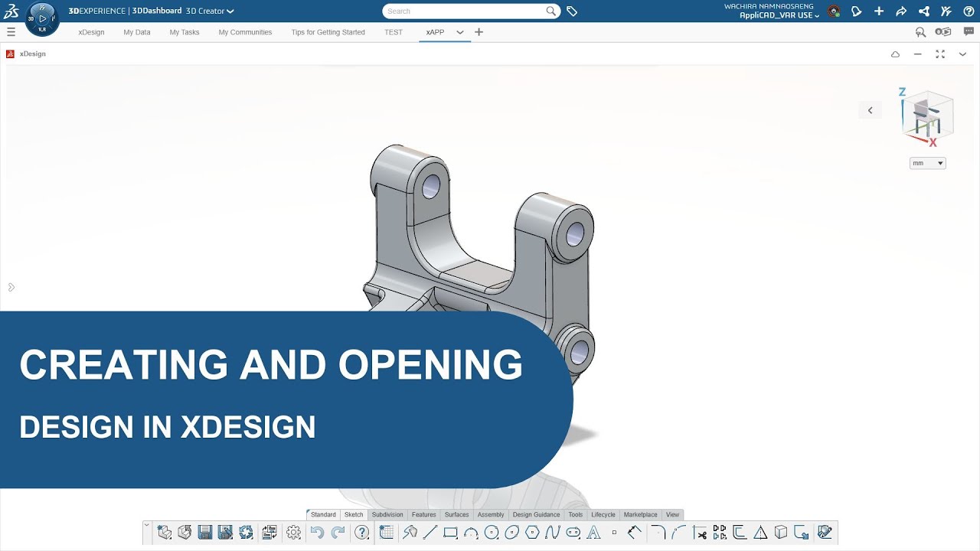The width and height of the screenshot is (980, 551).
Task: Open the Assembly action bar tab
Action: coord(491,514)
